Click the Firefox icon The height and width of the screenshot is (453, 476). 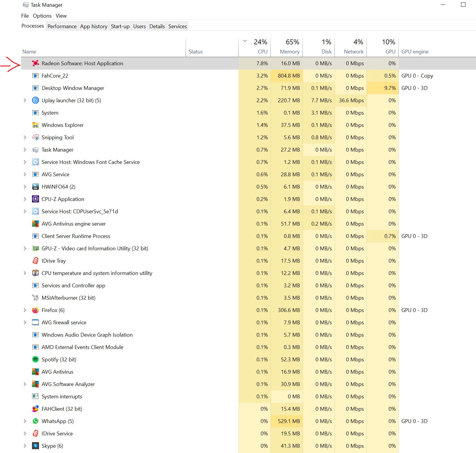pyautogui.click(x=36, y=310)
